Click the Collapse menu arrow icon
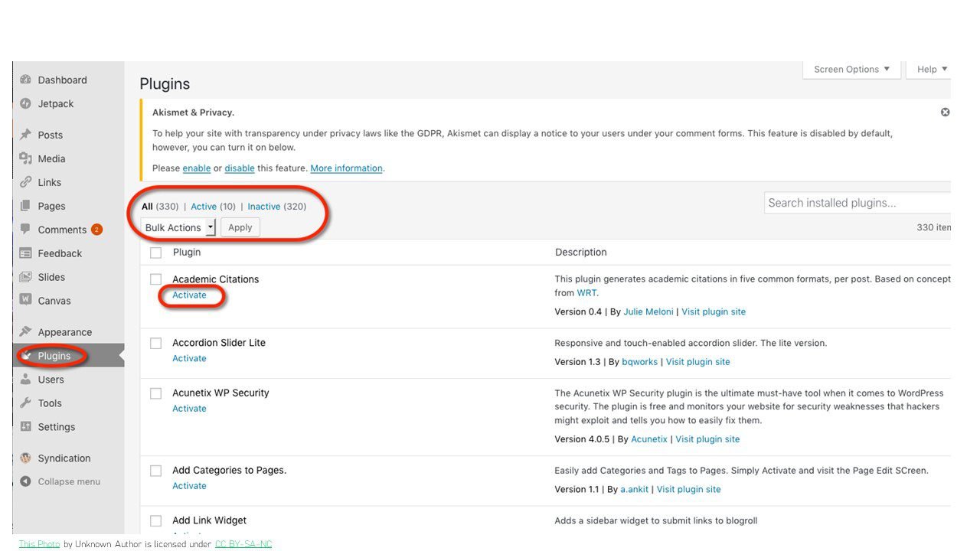This screenshot has height=551, width=980. coord(25,481)
